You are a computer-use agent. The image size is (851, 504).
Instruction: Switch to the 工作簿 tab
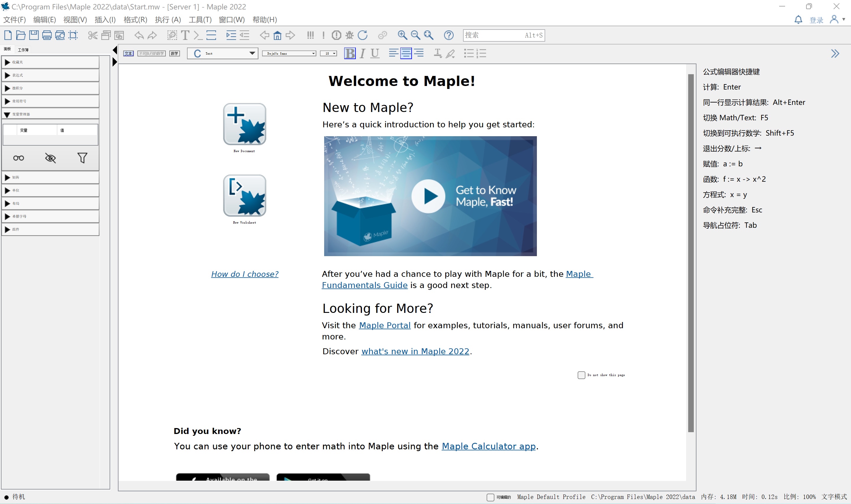point(23,50)
